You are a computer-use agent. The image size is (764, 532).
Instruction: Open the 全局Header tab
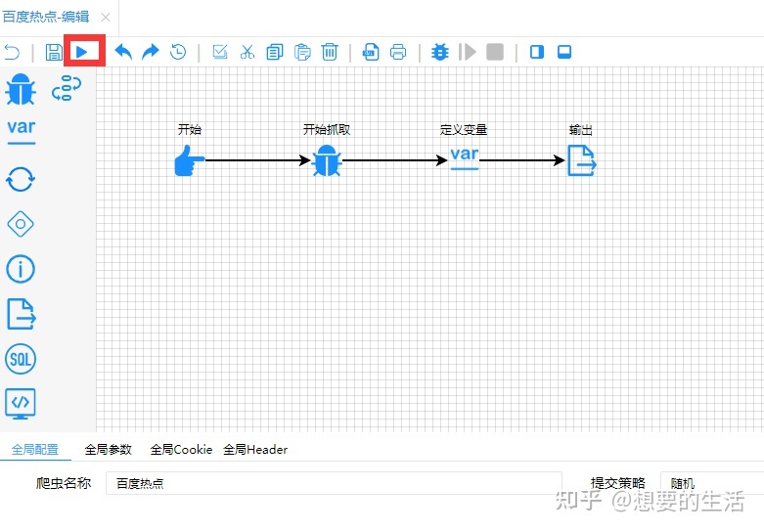click(x=255, y=449)
